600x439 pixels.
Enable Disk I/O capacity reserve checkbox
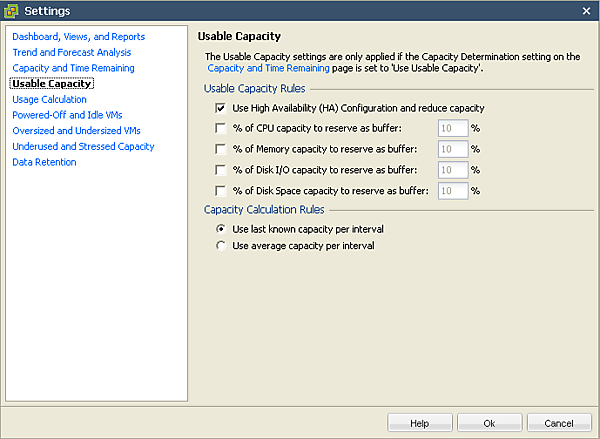220,170
